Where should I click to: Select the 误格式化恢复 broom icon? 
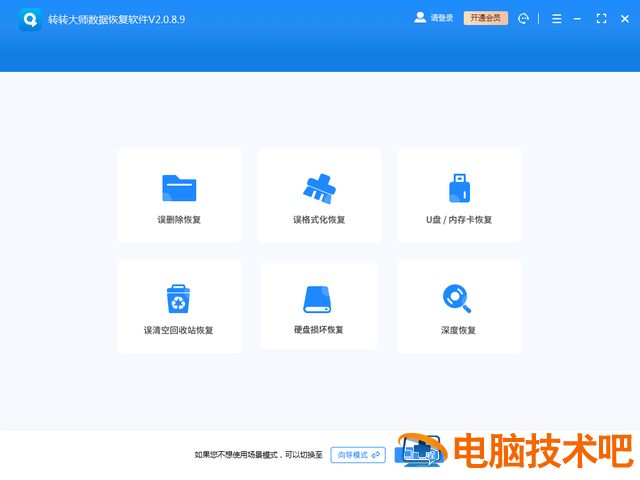click(319, 189)
